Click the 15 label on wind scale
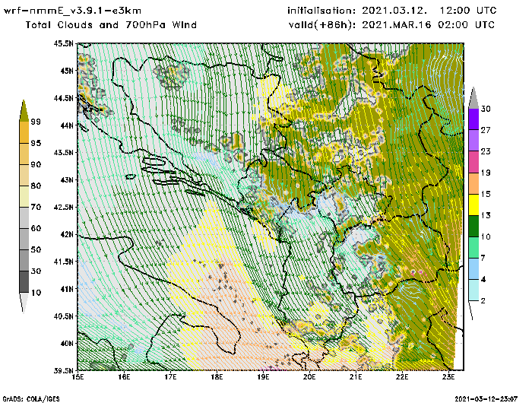Image resolution: width=532 pixels, height=403 pixels. pos(486,194)
